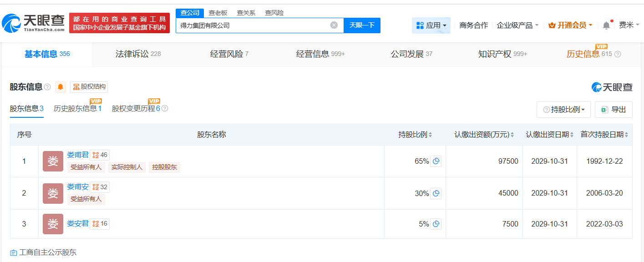Expand the 企业级产品 dropdown
Viewport: 644px width, 262px height.
pyautogui.click(x=517, y=25)
